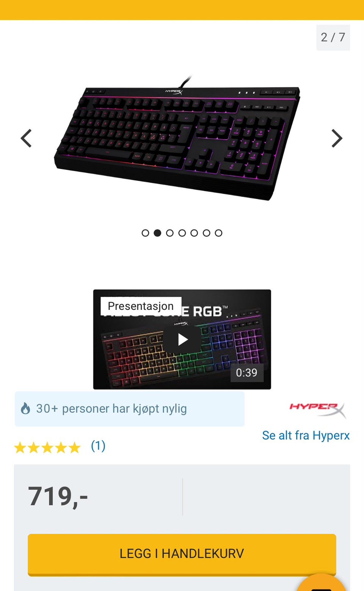Select the sixth carousel dot

[x=206, y=233]
